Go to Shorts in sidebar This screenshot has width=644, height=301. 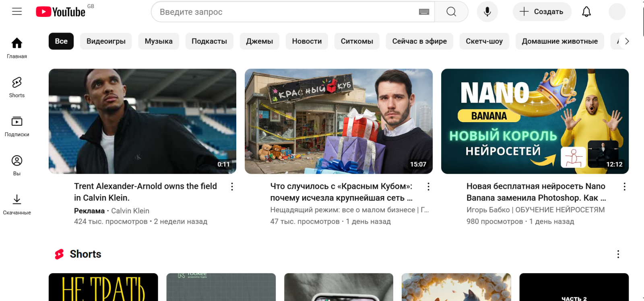click(x=17, y=87)
